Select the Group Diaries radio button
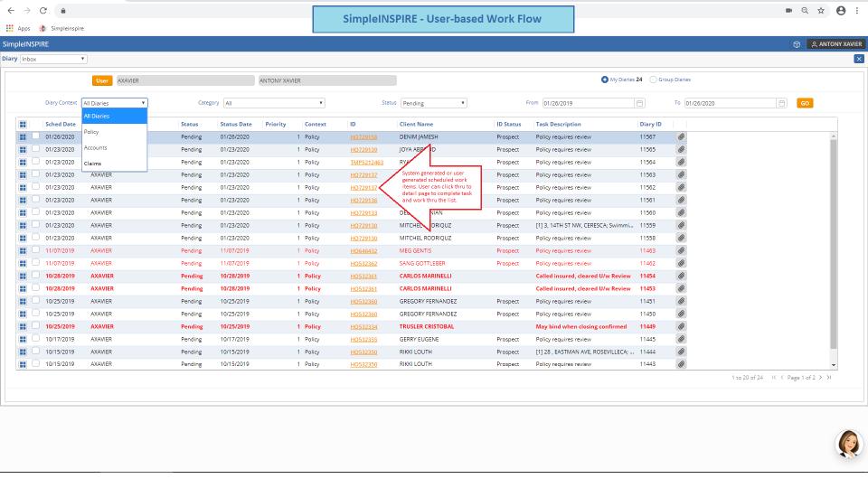The image size is (868, 488). click(x=653, y=80)
